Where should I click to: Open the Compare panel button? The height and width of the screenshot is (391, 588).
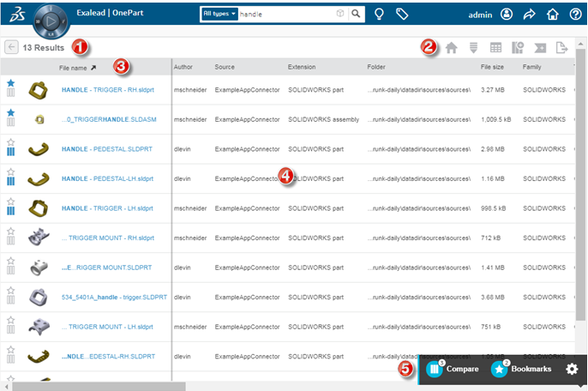point(453,369)
